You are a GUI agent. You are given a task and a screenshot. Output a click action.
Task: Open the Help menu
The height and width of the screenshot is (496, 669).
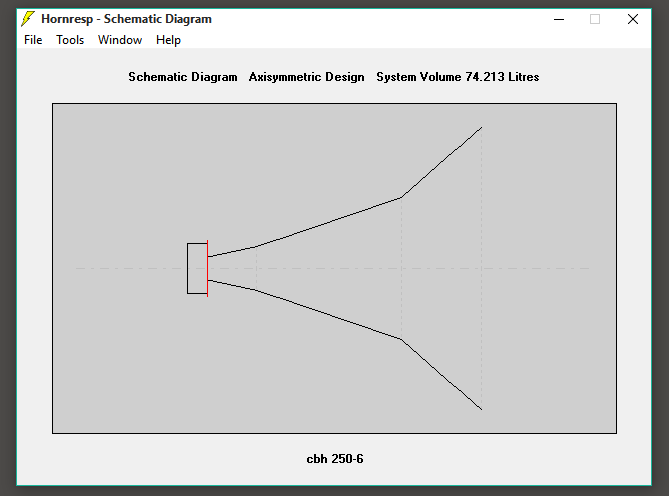[x=168, y=40]
